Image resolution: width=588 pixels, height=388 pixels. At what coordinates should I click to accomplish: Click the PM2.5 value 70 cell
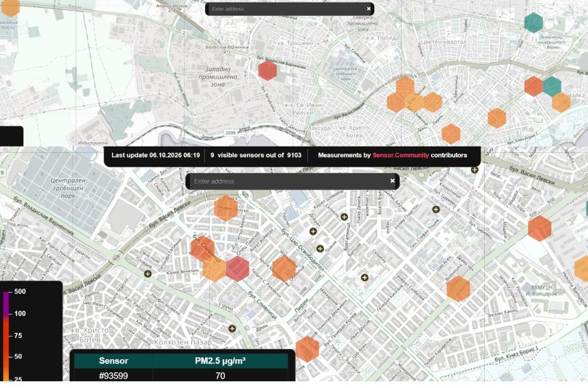[220, 376]
